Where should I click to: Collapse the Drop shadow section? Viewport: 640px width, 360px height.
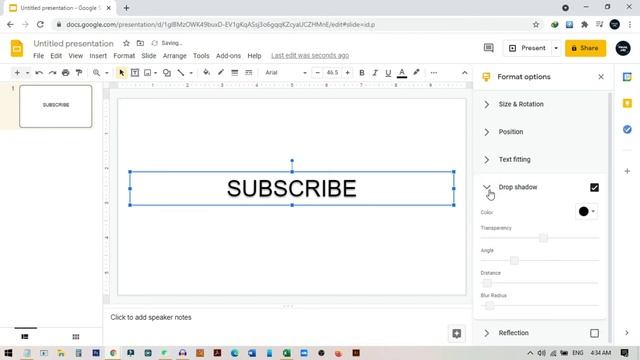coord(487,187)
